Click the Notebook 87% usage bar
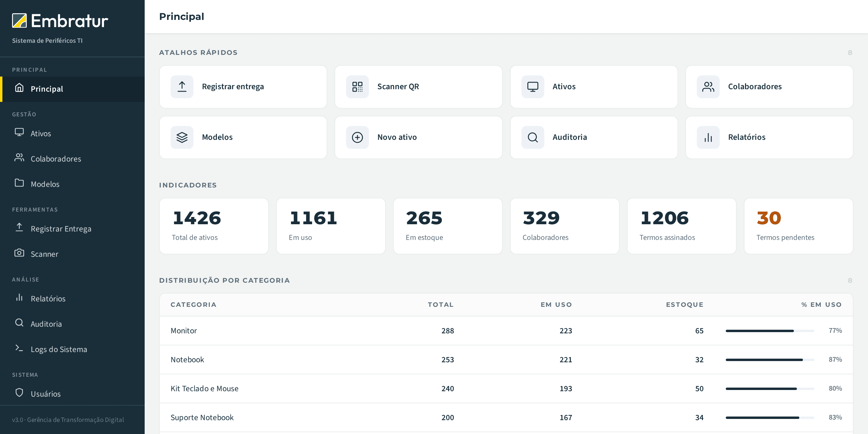Screen dimensions: 868x434 click(x=770, y=360)
